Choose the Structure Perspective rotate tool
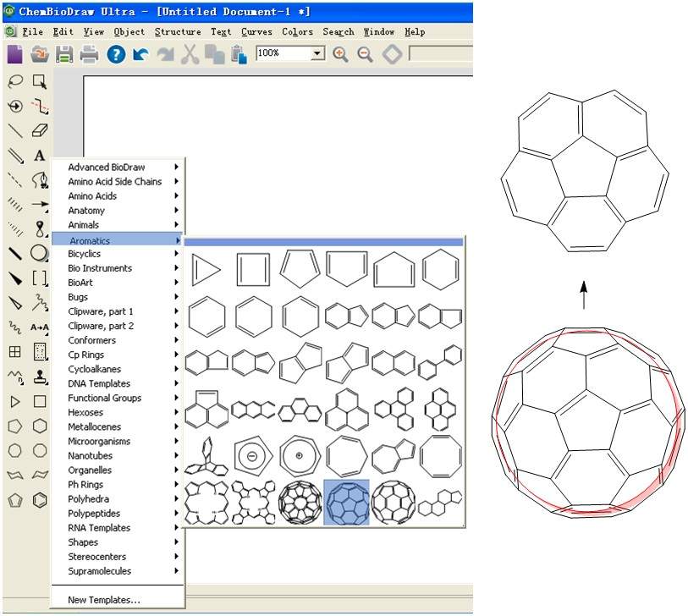688x616 pixels. click(x=15, y=106)
